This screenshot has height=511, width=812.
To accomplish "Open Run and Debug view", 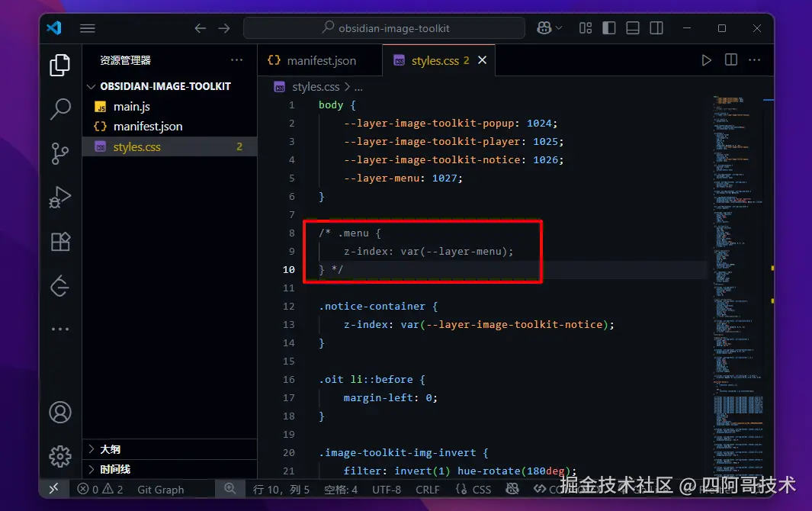I will click(60, 198).
